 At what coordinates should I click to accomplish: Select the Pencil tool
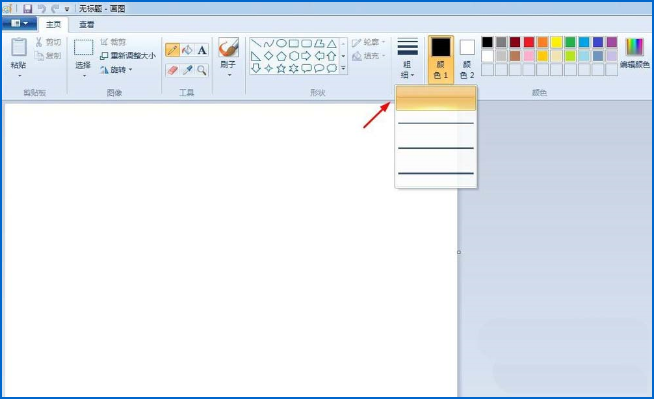pyautogui.click(x=172, y=50)
